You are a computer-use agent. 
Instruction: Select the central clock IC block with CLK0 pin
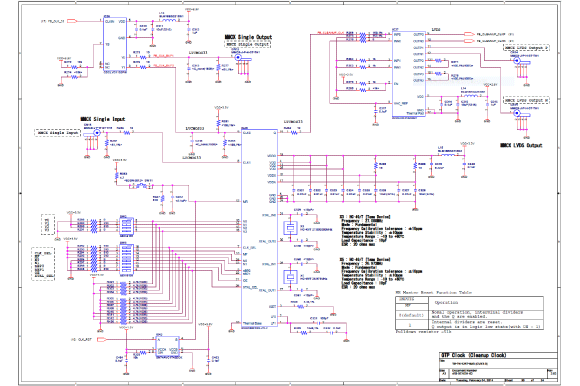[x=259, y=228]
